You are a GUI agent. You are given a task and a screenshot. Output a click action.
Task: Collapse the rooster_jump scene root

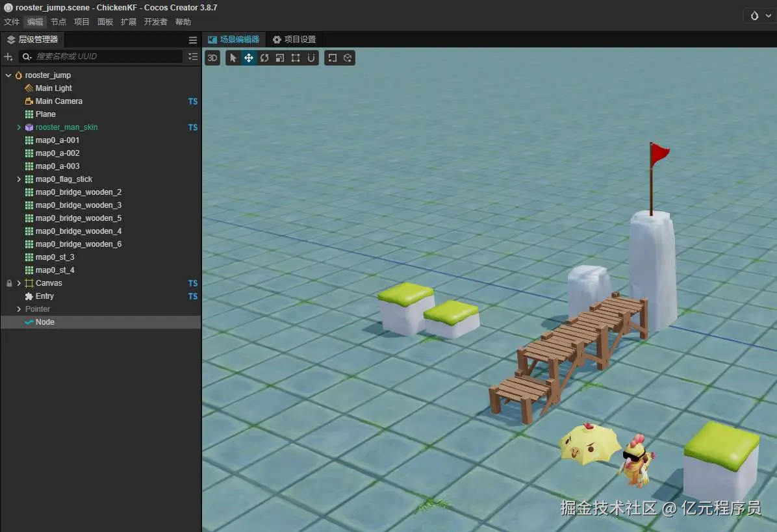coord(8,75)
